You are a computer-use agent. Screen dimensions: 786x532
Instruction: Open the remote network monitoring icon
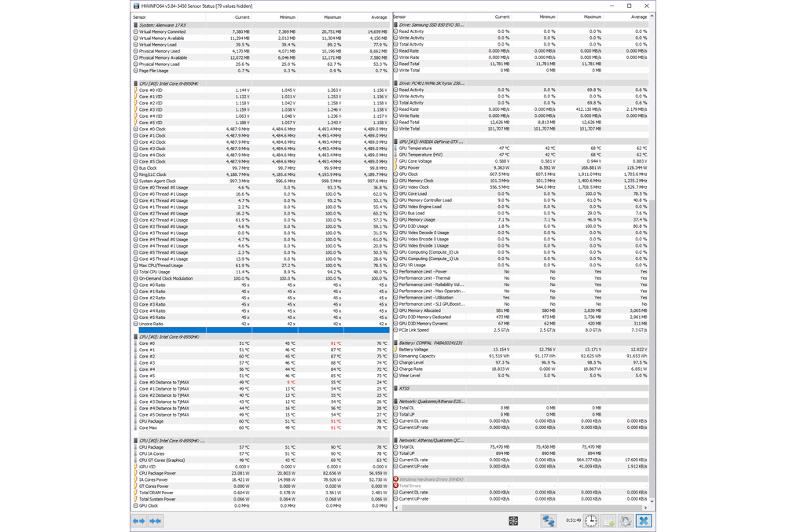pos(548,521)
